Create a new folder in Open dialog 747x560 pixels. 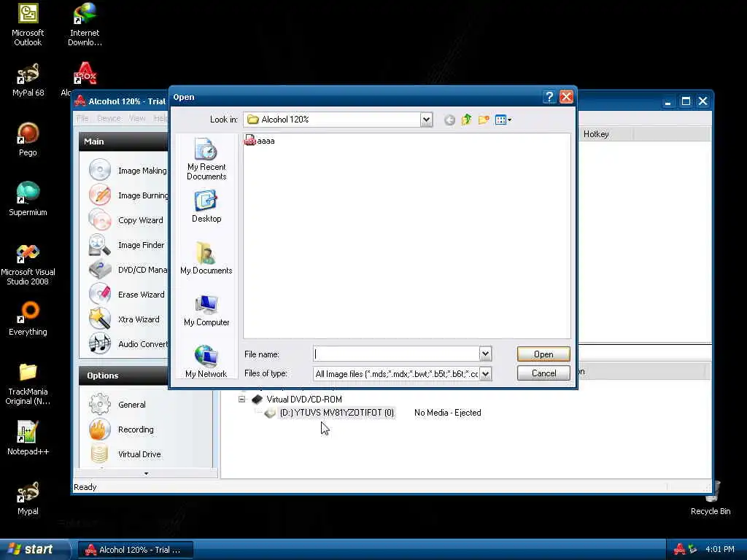pyautogui.click(x=484, y=120)
